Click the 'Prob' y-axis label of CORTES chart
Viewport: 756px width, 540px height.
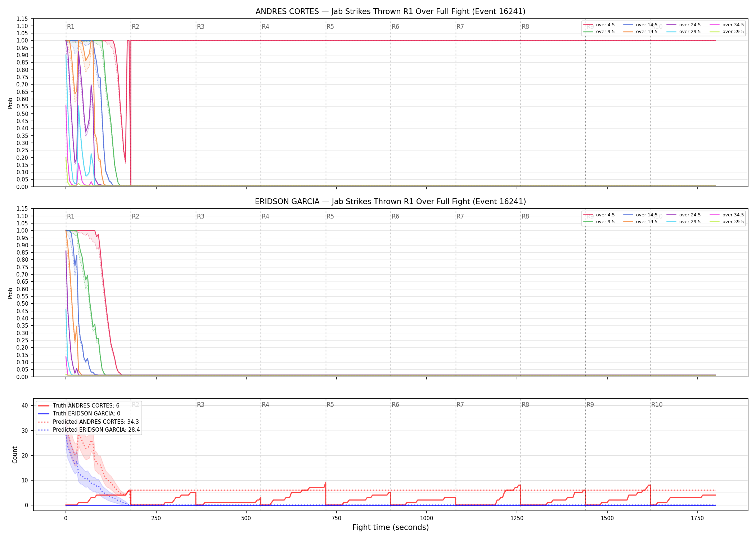[10, 103]
